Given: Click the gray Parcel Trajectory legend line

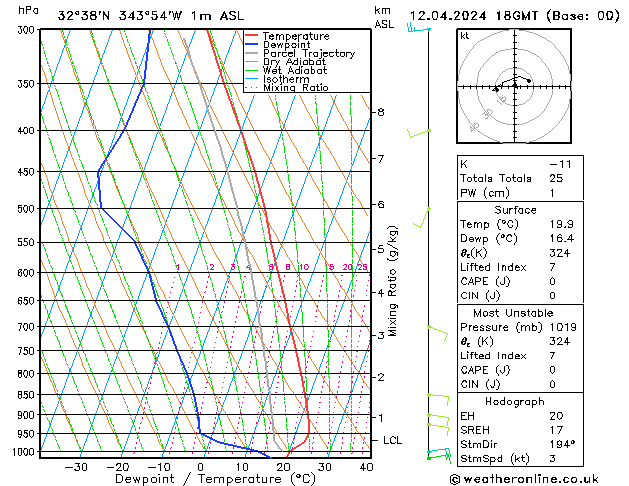Looking at the screenshot, I should tap(251, 53).
